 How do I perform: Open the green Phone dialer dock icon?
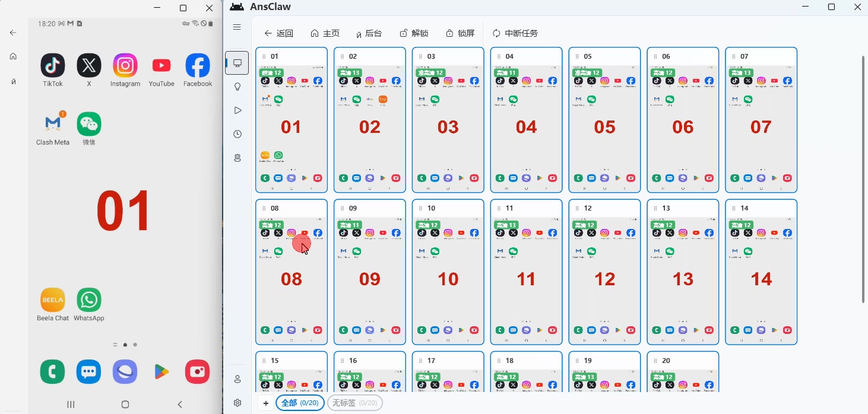tap(53, 372)
